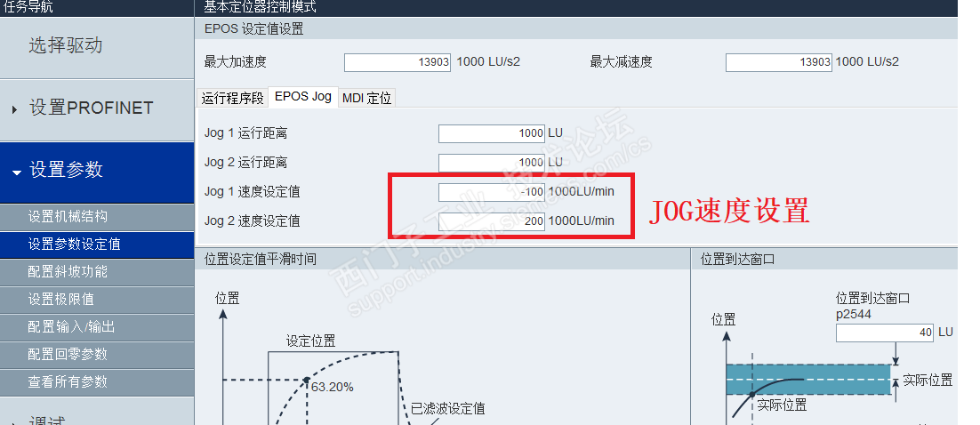
Task: Click the 最大减速度 input field
Action: coord(779,62)
